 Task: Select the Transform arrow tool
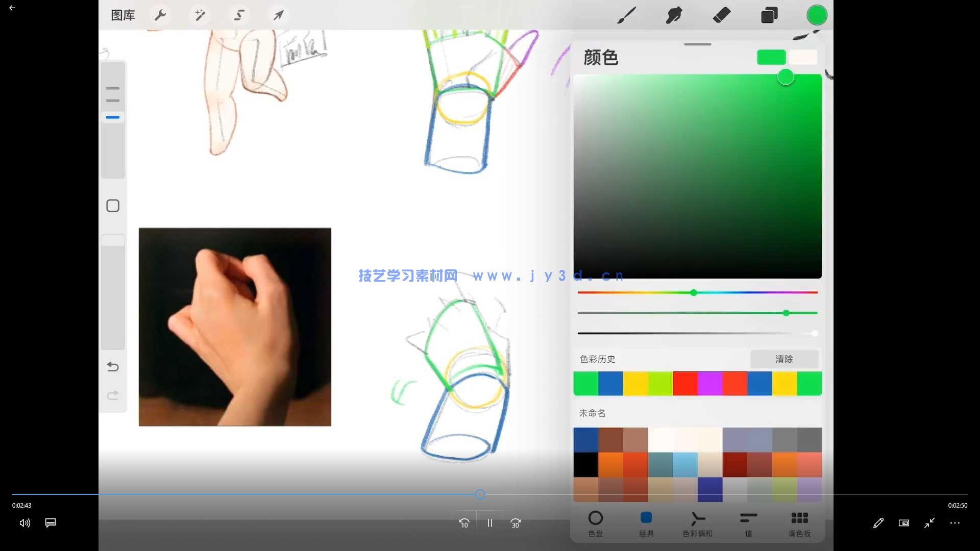[278, 15]
